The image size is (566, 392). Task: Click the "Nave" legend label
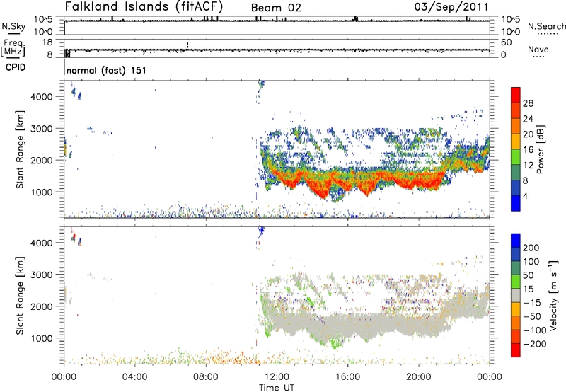pos(538,49)
